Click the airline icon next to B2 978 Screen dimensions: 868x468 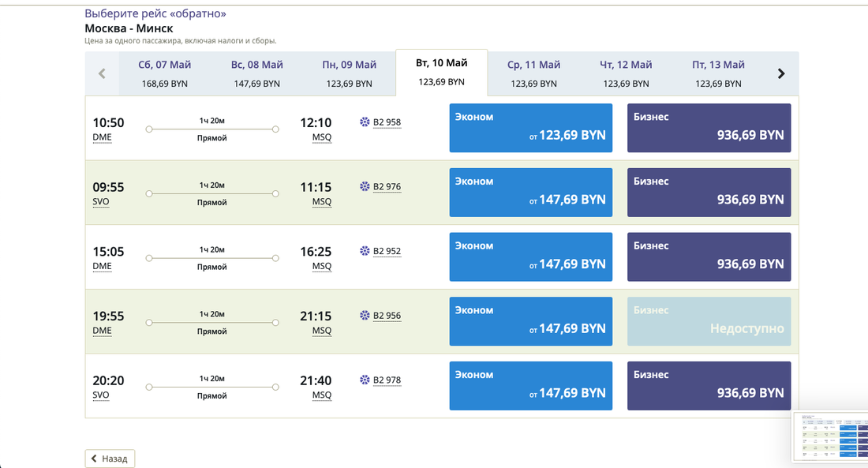pyautogui.click(x=365, y=380)
